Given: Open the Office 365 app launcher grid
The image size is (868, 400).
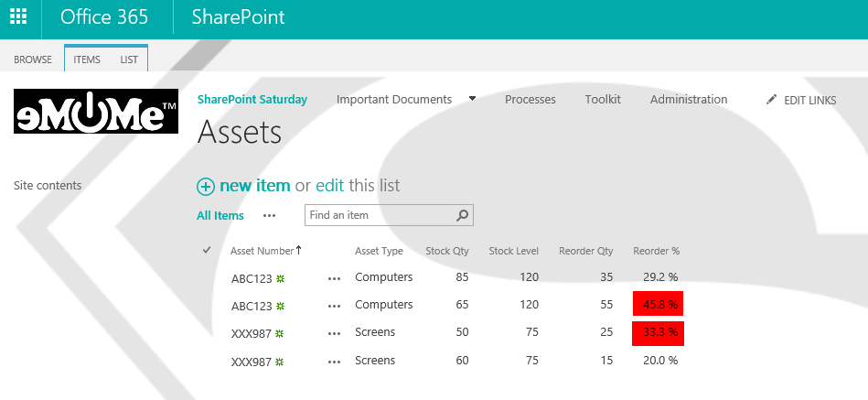Looking at the screenshot, I should (x=18, y=17).
